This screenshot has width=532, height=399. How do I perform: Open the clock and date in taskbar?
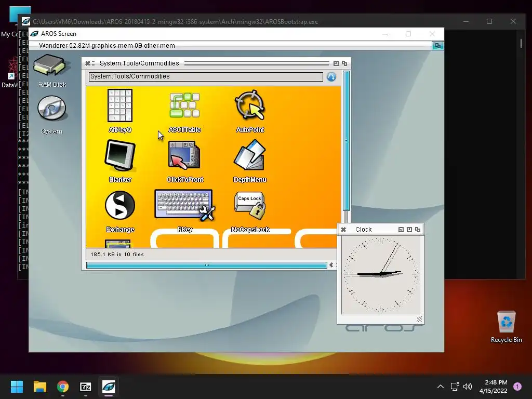pyautogui.click(x=494, y=387)
